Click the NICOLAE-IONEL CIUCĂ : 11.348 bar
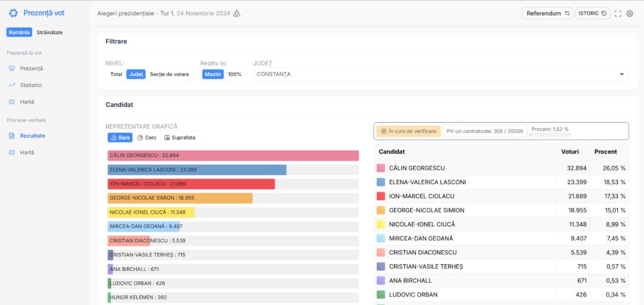644x305 pixels. tap(151, 212)
